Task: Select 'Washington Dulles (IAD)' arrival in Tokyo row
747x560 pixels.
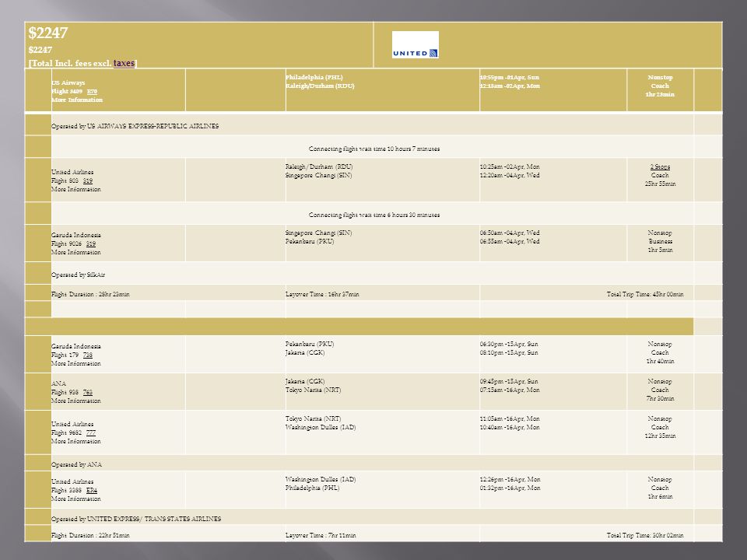Action: [x=321, y=428]
